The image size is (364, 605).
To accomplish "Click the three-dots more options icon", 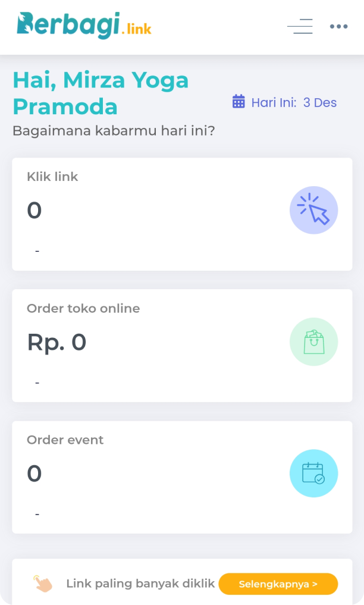I will pos(338,26).
